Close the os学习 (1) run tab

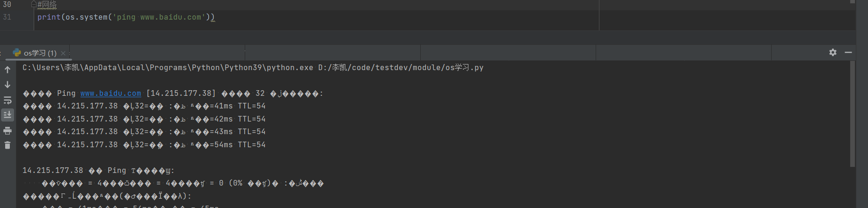pyautogui.click(x=63, y=53)
